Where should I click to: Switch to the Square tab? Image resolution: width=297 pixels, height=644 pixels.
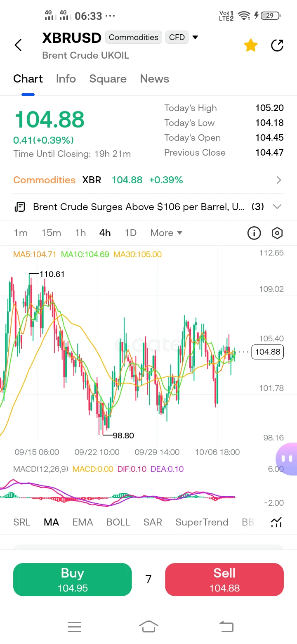point(108,79)
